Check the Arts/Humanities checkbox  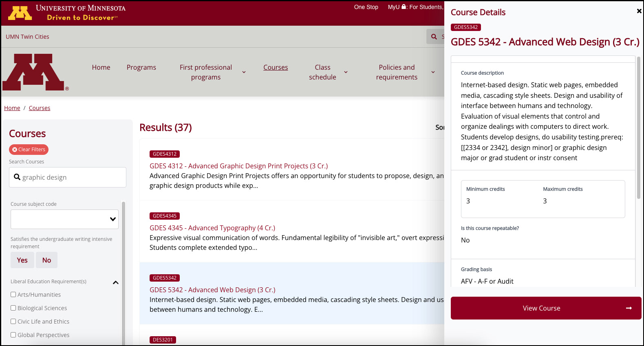(x=13, y=294)
